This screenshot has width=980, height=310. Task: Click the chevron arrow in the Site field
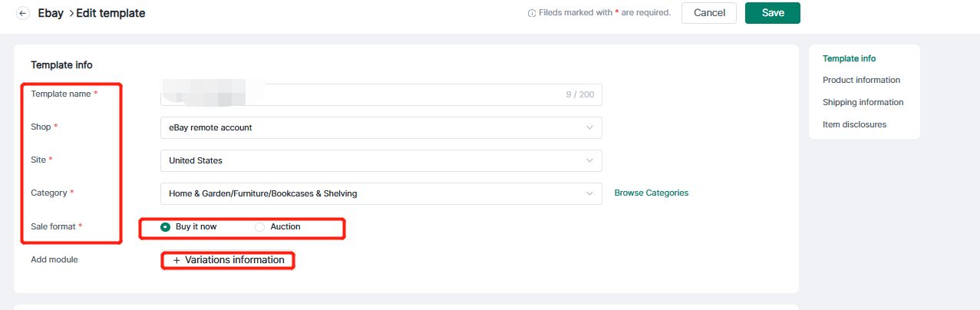click(589, 160)
